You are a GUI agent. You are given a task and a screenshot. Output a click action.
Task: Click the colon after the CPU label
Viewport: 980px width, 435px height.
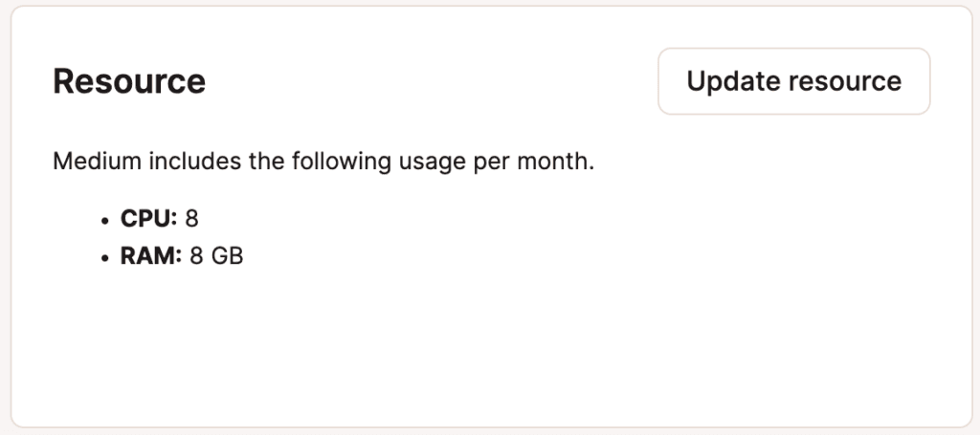tap(175, 219)
